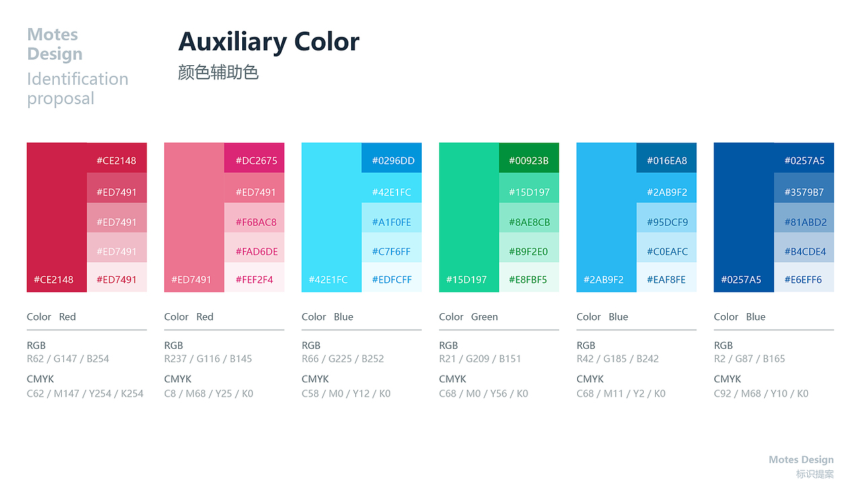Image resolution: width=861 pixels, height=504 pixels.
Task: Click the large #0257A5 navy swatch
Action: pos(744,217)
